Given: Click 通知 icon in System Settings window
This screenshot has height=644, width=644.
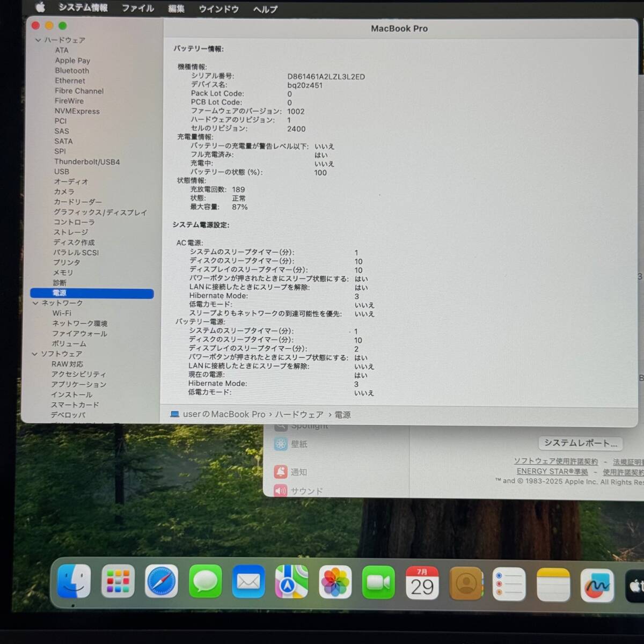Looking at the screenshot, I should pos(281,472).
